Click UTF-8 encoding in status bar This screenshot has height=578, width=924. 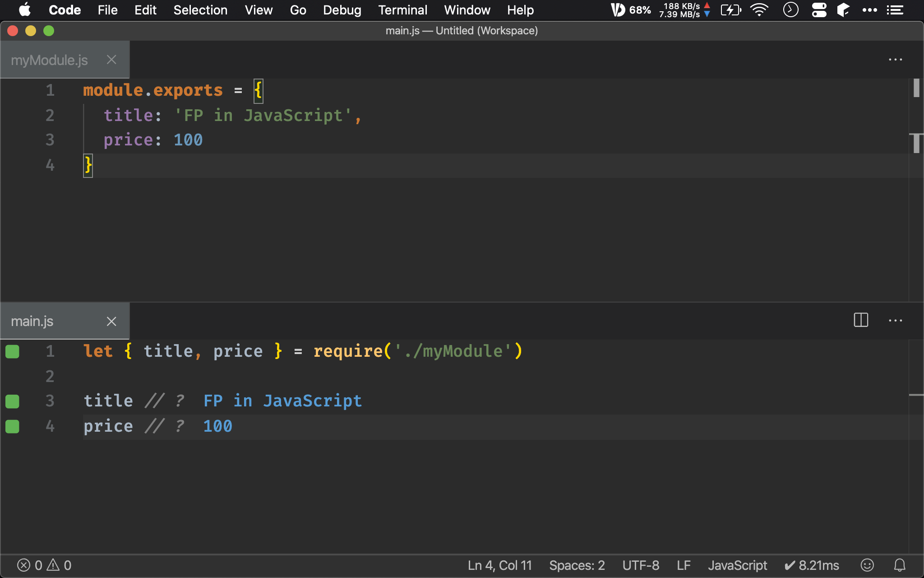pyautogui.click(x=641, y=565)
